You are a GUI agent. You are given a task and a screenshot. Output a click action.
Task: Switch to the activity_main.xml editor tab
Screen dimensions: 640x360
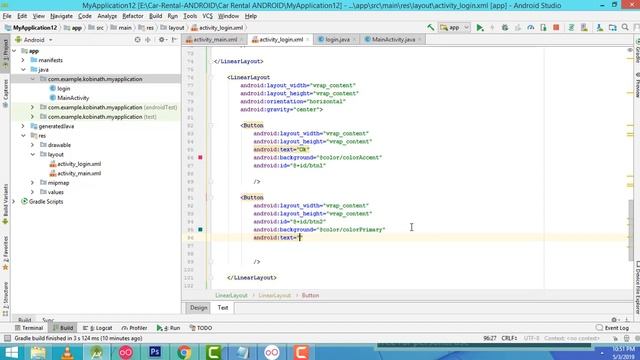tap(215, 40)
